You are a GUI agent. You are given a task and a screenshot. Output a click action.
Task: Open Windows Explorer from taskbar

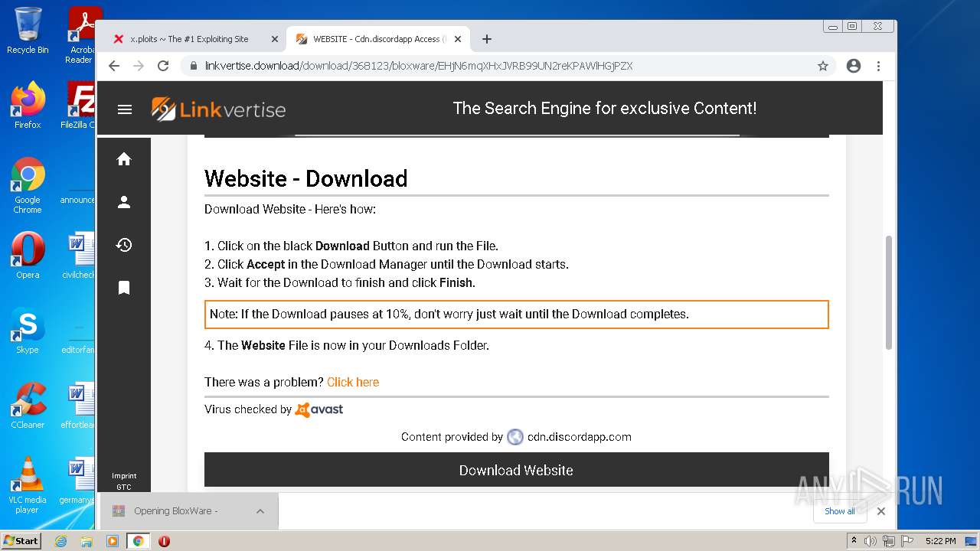[x=87, y=541]
